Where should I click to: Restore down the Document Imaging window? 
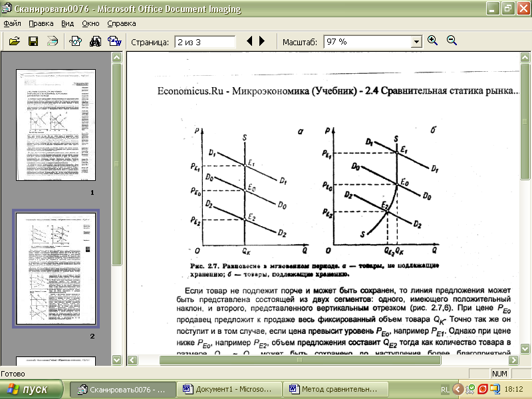(508, 8)
